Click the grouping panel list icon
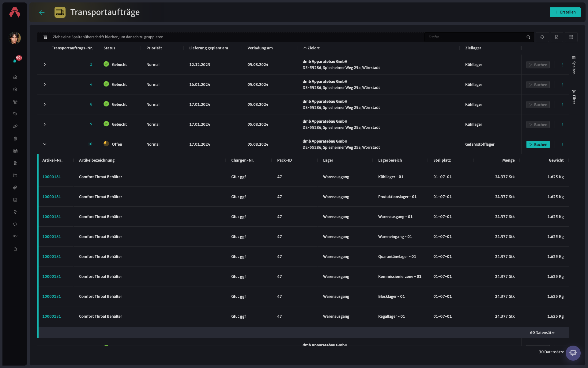This screenshot has width=588, height=368. [45, 37]
